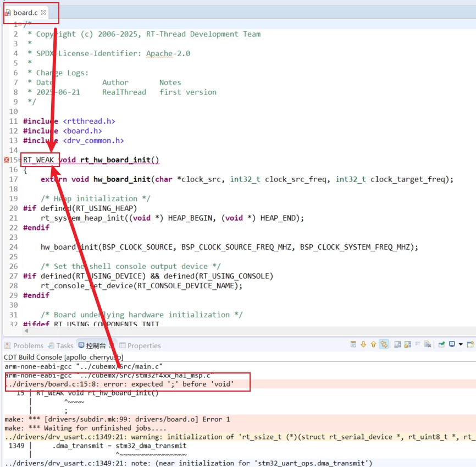Viewport: 476px width, 467px height.
Task: Click the pin console icon
Action: 441,345
